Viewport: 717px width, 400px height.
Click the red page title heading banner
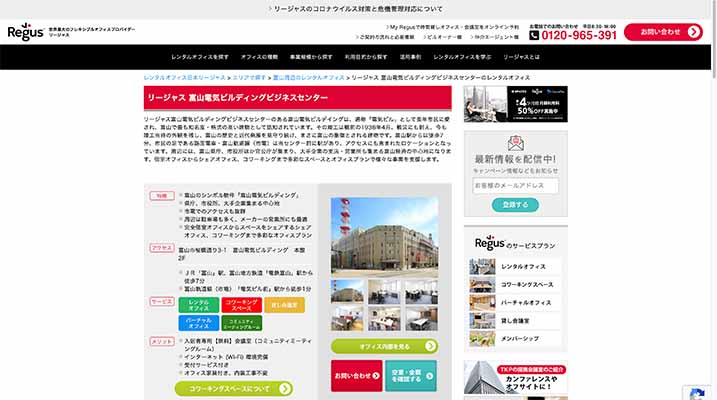pos(298,98)
